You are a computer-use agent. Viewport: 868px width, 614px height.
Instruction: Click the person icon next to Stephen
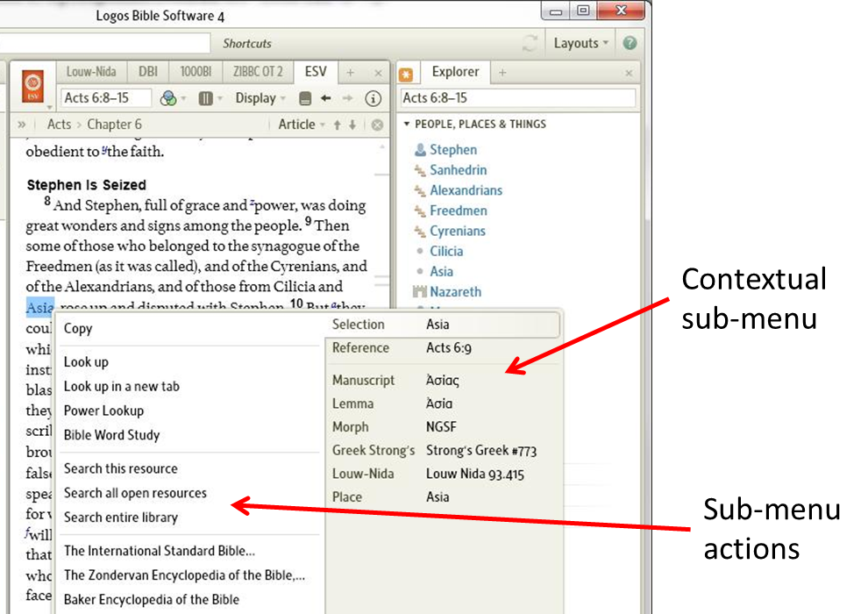tap(420, 149)
